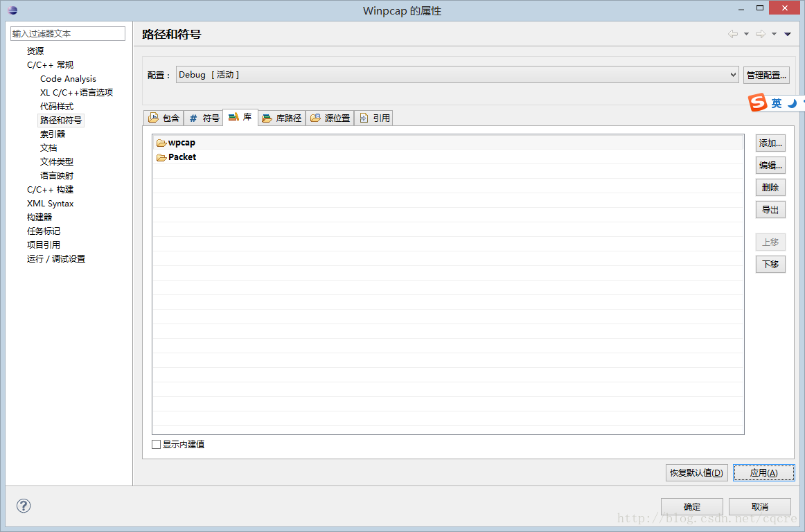The image size is (805, 532).
Task: Click the 编辑... button
Action: (770, 166)
